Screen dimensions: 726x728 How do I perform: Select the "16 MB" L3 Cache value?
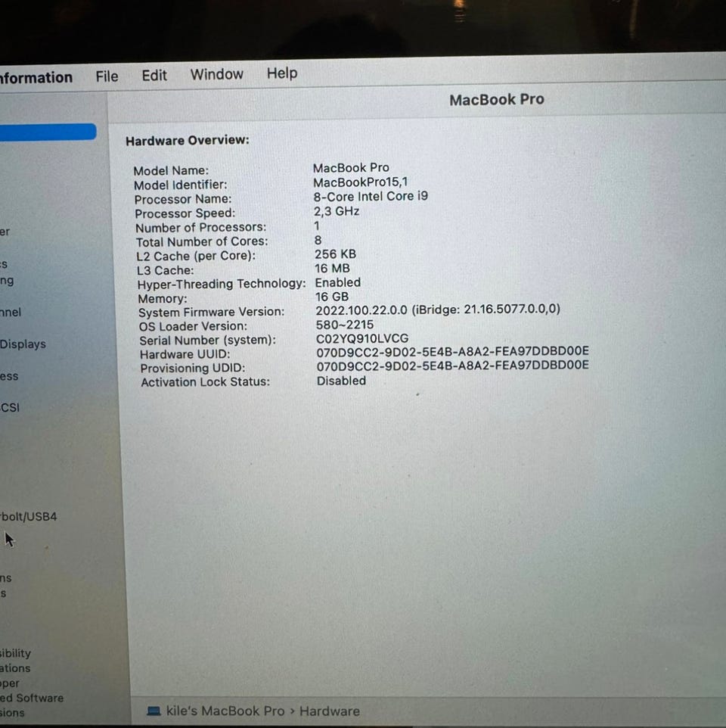click(x=332, y=269)
